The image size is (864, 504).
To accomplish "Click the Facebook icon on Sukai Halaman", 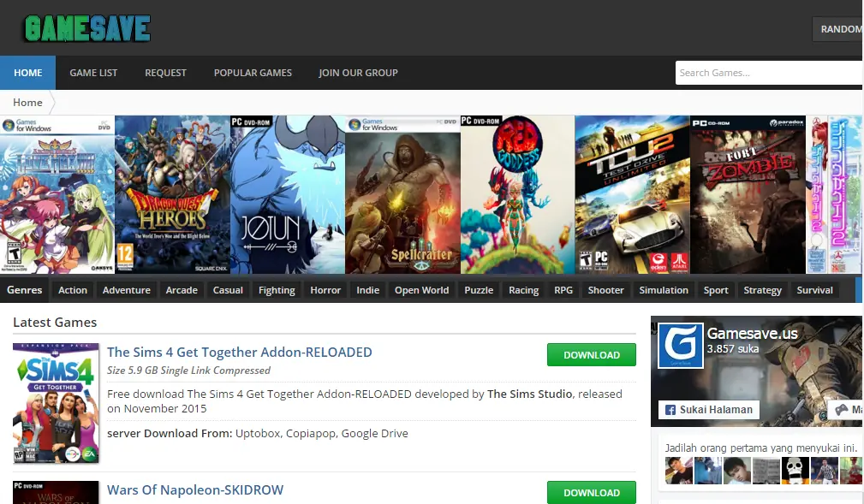I will [x=670, y=410].
